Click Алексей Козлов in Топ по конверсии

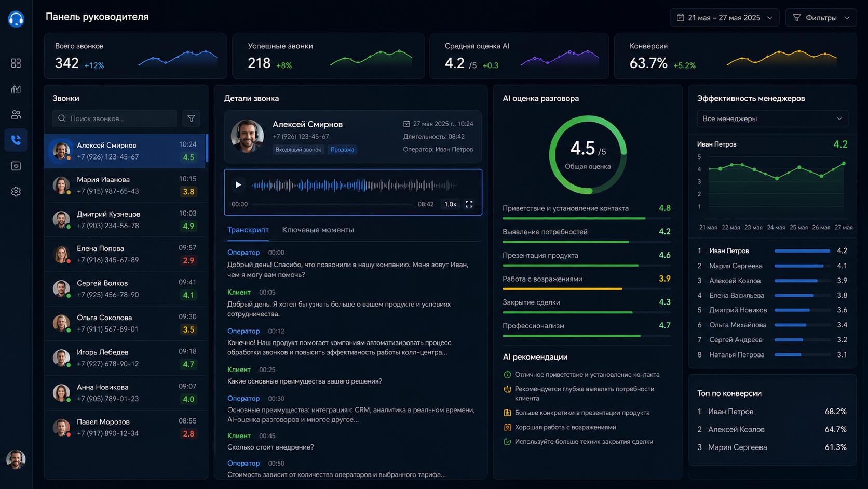click(772, 429)
